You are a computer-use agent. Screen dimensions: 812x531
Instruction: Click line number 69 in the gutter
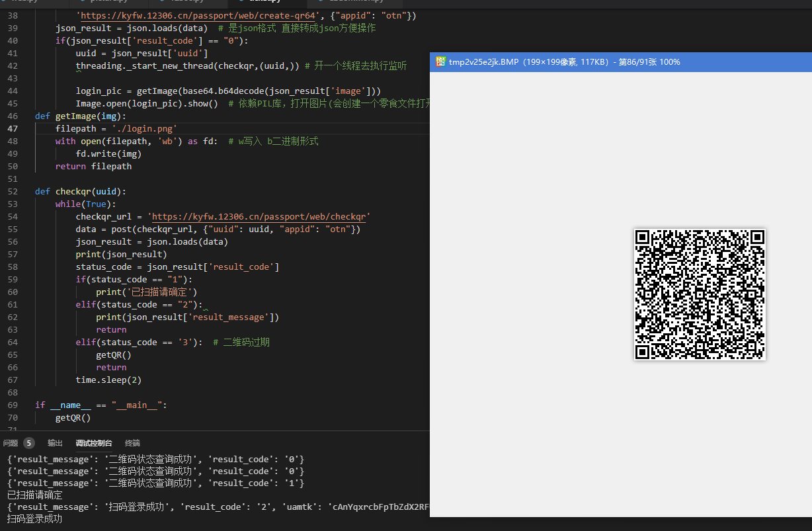(x=13, y=405)
